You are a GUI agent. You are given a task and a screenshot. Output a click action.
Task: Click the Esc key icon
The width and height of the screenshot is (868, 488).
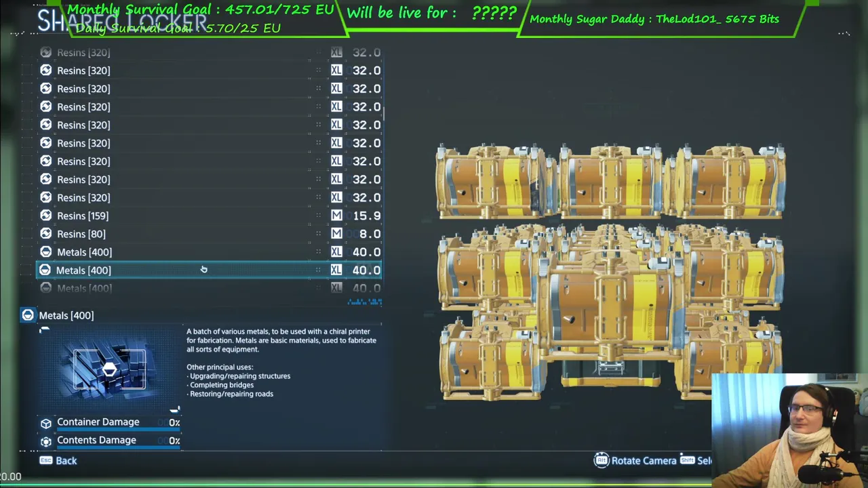tap(45, 460)
